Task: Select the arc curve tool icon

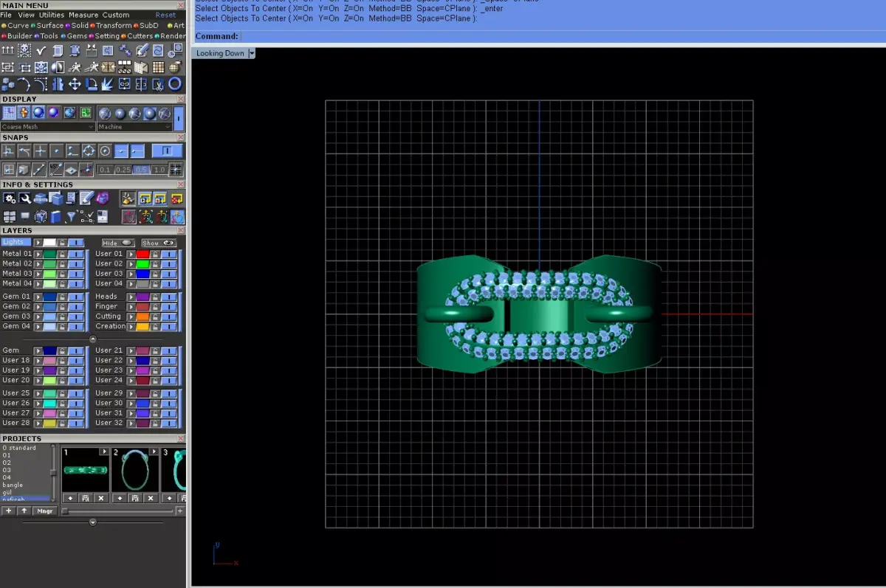Action: point(24,84)
